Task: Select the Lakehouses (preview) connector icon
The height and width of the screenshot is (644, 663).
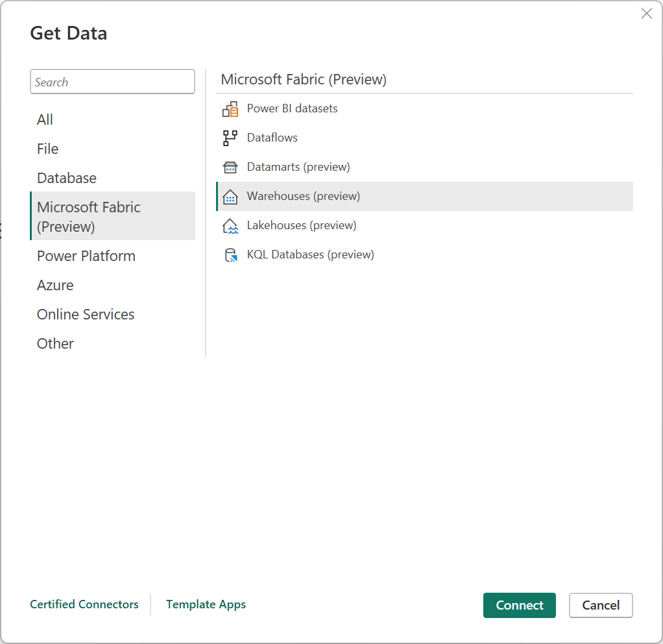Action: tap(230, 225)
